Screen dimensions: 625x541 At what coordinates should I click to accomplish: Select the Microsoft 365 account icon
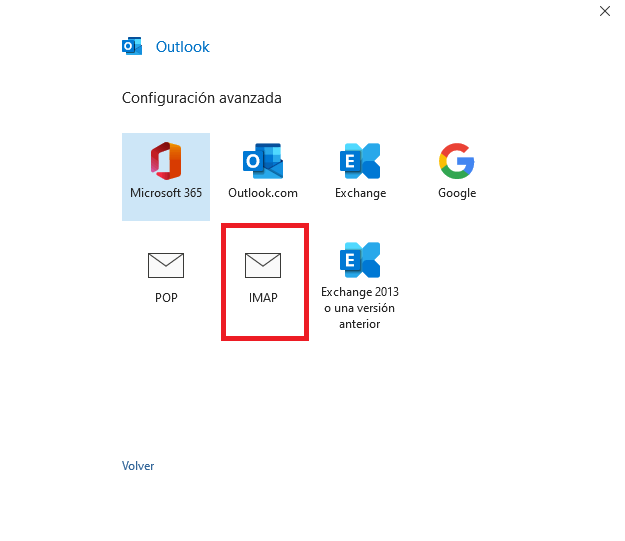point(166,161)
